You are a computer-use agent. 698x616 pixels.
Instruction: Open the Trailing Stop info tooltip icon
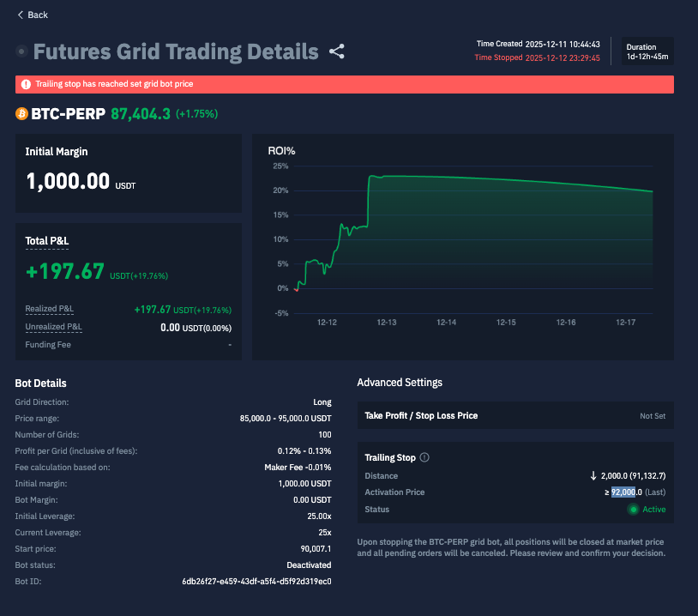coord(424,457)
